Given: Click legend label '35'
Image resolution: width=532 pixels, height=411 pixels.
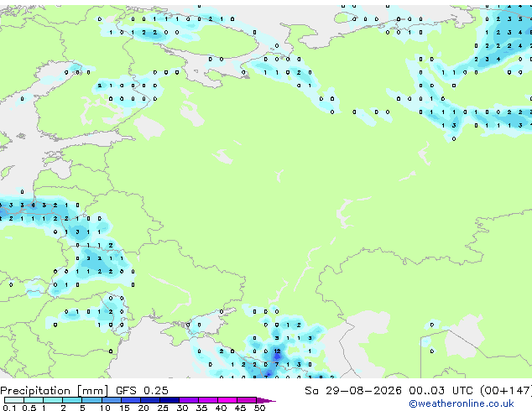Looking at the screenshot, I should [x=201, y=408].
